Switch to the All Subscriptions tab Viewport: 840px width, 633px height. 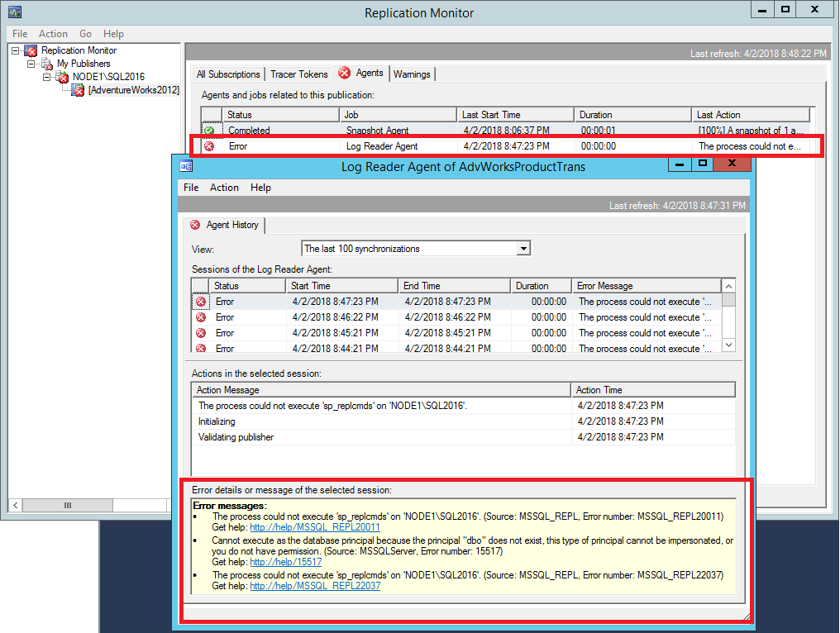coord(228,74)
